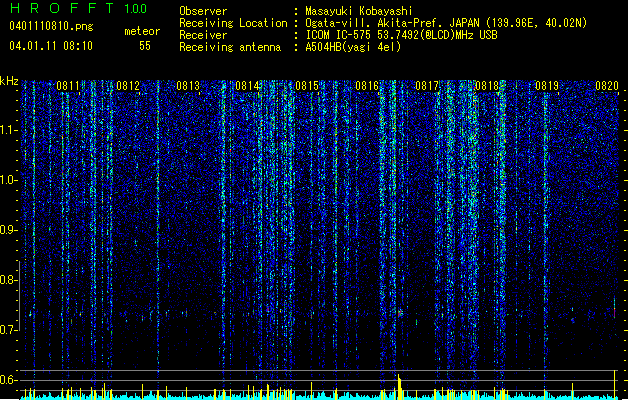Image resolution: width=629 pixels, height=400 pixels.
Task: Click the 0.9 kHz axis tick label
Action: 9,230
